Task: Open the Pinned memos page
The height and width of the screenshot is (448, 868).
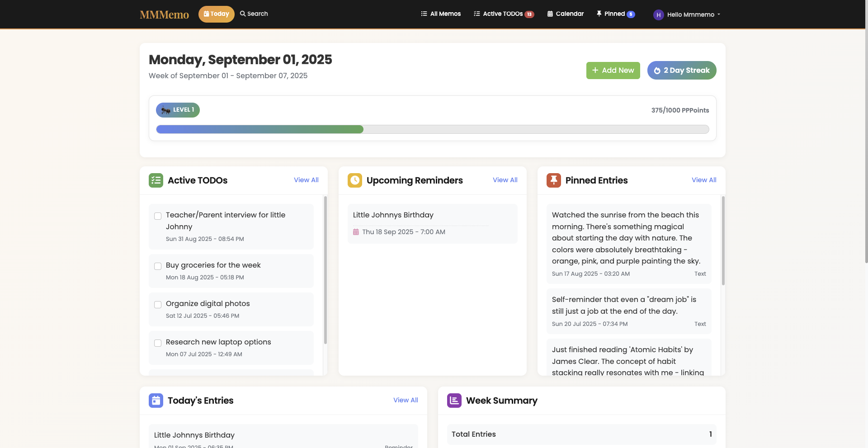Action: tap(615, 14)
